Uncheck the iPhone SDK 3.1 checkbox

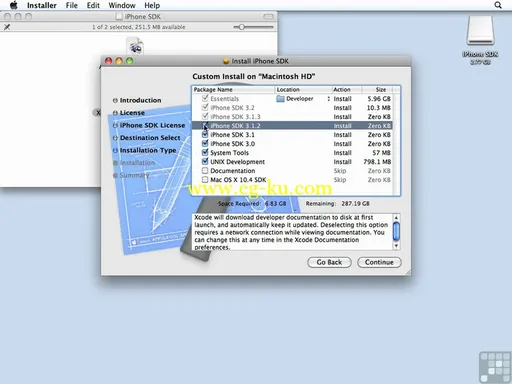(205, 134)
